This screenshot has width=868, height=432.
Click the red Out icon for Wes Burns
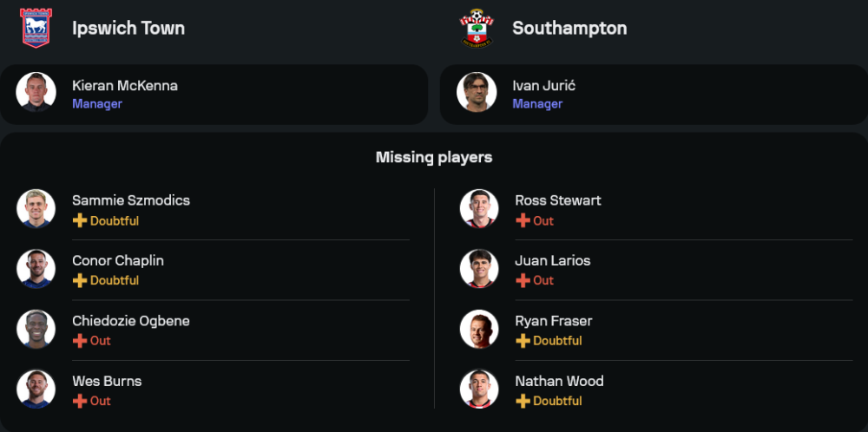[x=80, y=401]
